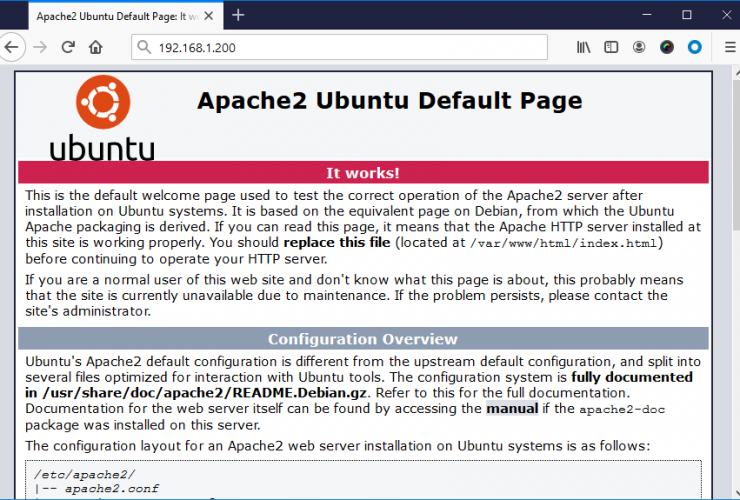Select the Apache2 Ubuntu Default Page tab
740x500 pixels.
coord(110,16)
